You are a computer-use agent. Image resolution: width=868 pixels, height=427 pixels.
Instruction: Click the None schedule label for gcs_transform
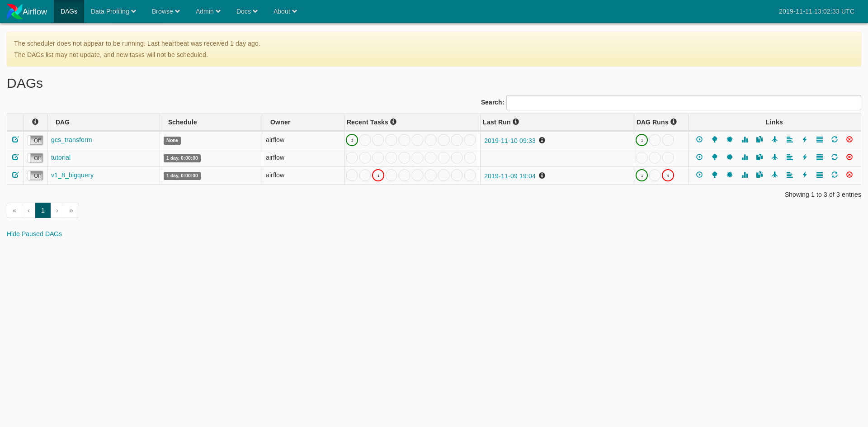172,141
